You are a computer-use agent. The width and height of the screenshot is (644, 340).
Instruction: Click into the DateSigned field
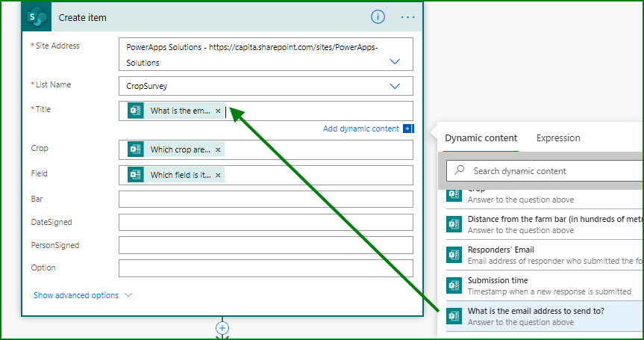pos(266,223)
